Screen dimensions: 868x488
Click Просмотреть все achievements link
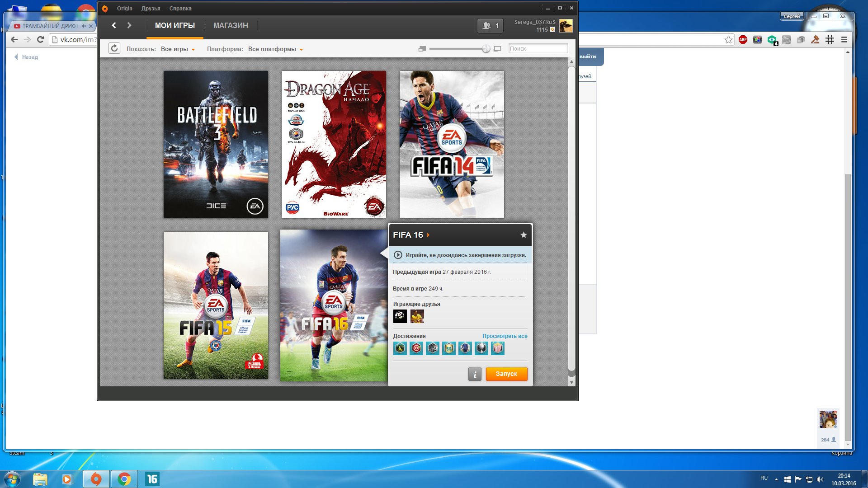(505, 336)
